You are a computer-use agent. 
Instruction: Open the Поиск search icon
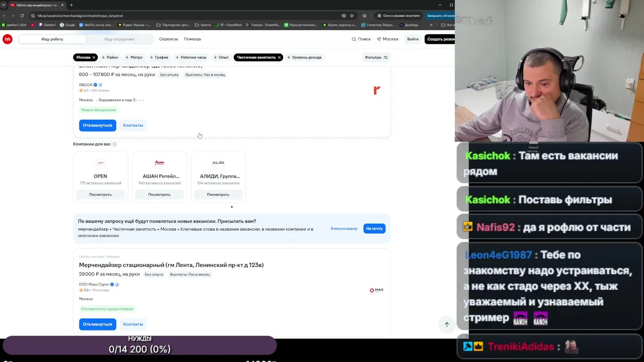(x=354, y=39)
